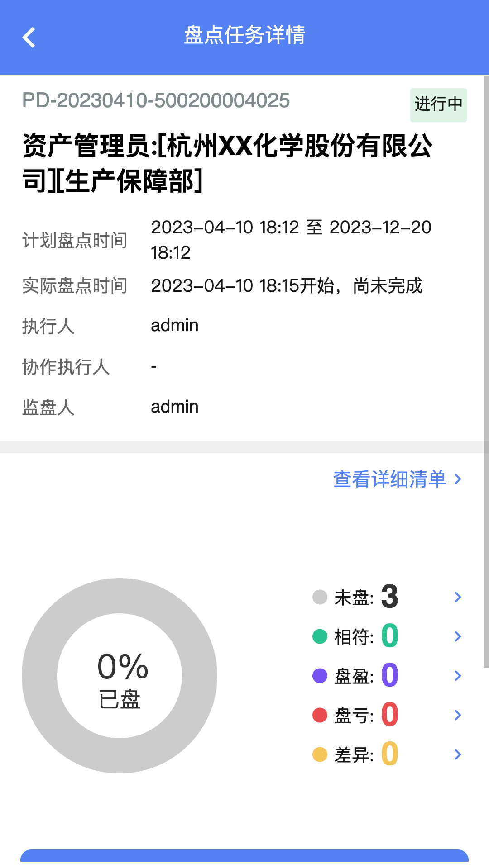The width and height of the screenshot is (489, 868).
Task: Click the 盘盈 count 0
Action: pyautogui.click(x=390, y=675)
